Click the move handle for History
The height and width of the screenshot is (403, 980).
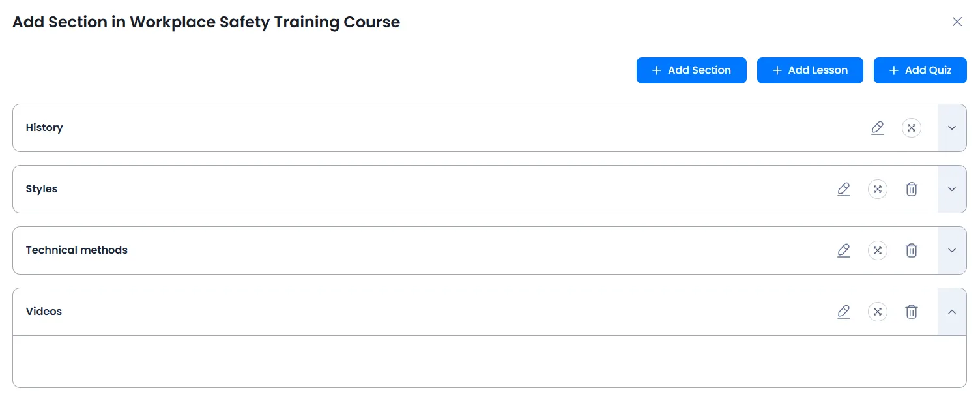911,128
